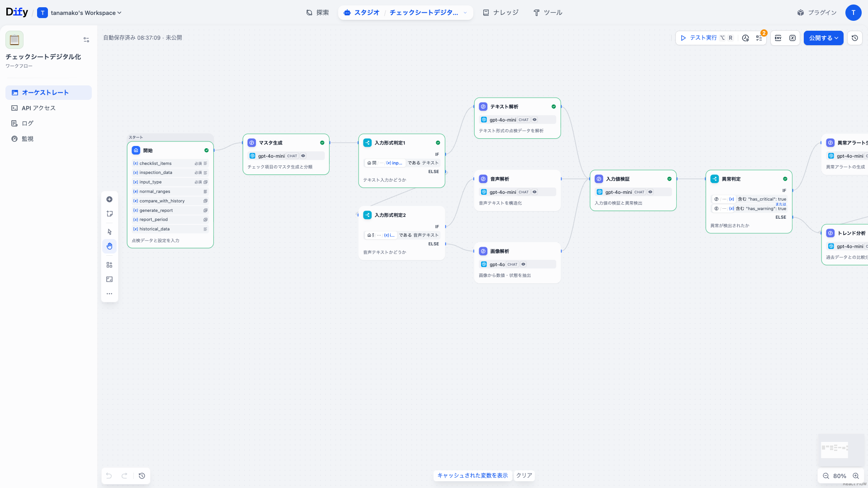Expand the チェックシートデジタル breadcrumb chevron
Viewport: 868px width, 488px height.
466,13
